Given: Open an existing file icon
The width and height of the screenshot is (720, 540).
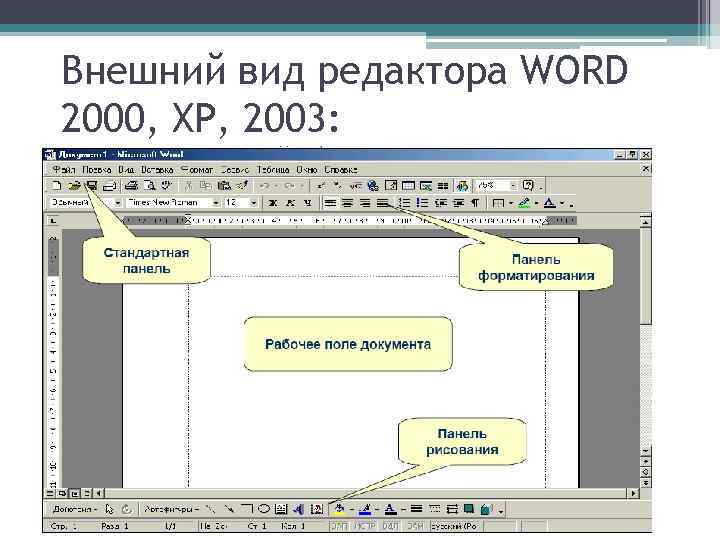Looking at the screenshot, I should [74, 186].
